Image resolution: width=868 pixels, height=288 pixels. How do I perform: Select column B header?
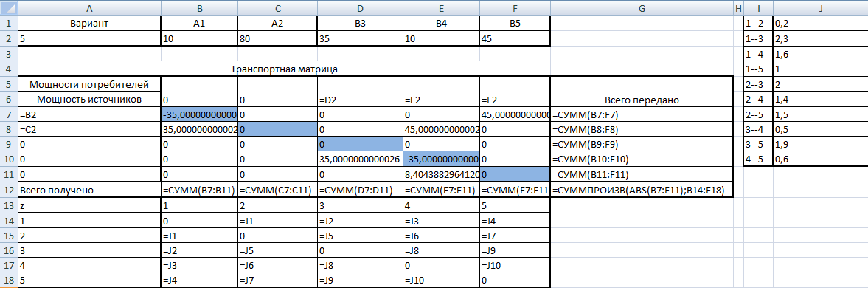coord(200,7)
